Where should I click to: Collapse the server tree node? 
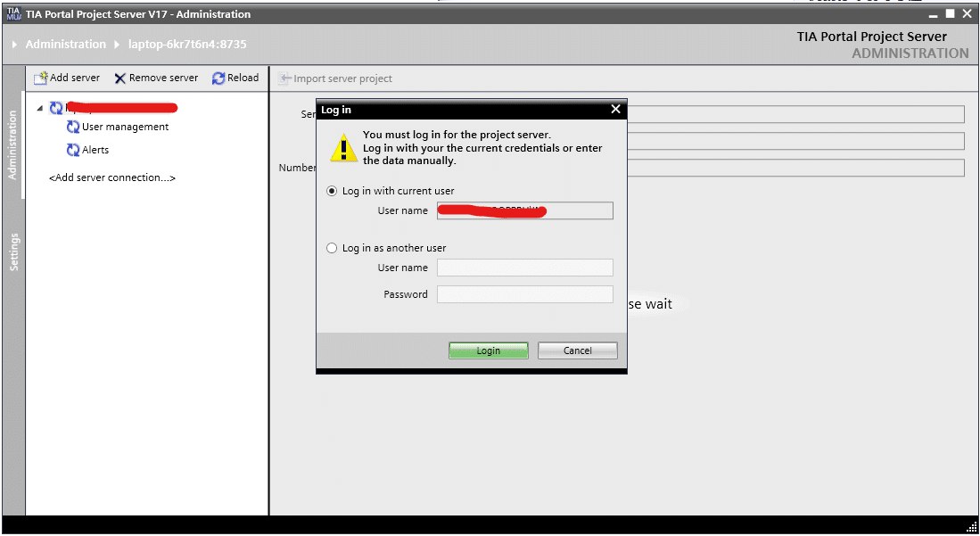40,108
